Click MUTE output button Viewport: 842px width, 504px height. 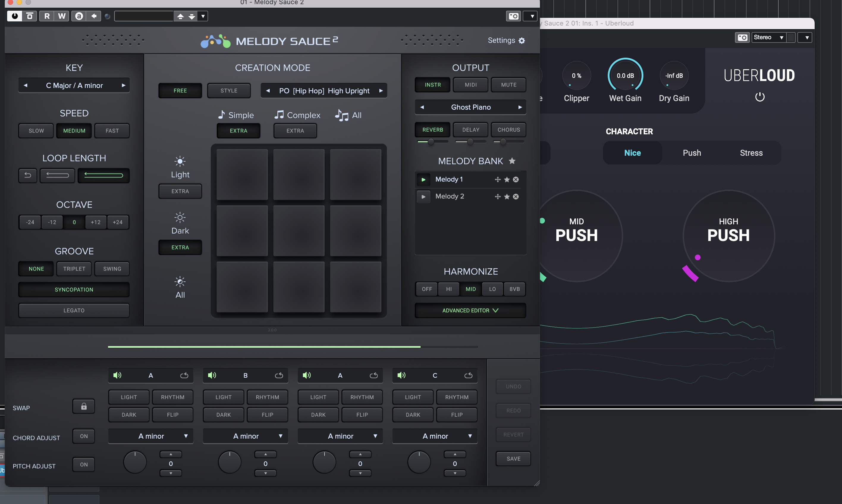pos(509,85)
